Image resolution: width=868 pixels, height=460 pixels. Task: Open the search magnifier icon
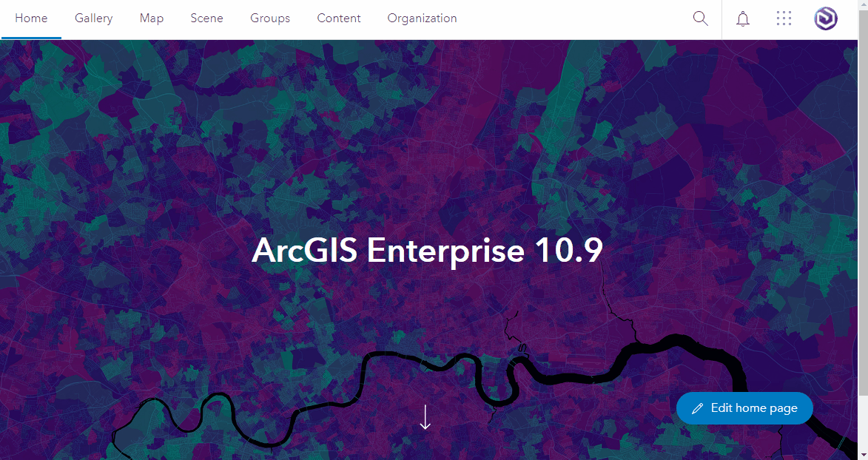pyautogui.click(x=700, y=18)
